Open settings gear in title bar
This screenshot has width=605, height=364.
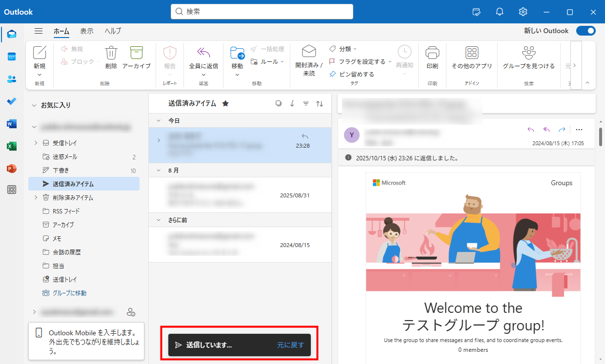coord(523,12)
